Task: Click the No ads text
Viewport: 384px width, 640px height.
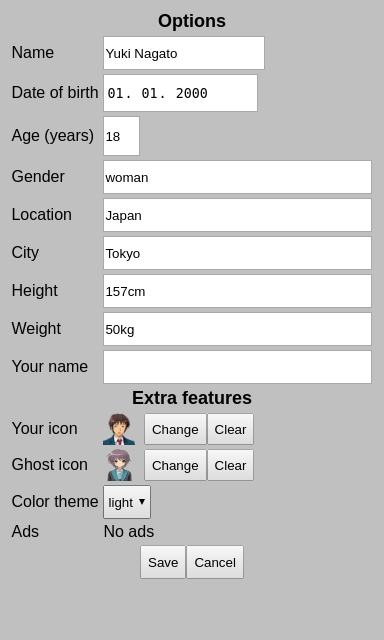Action: [129, 531]
